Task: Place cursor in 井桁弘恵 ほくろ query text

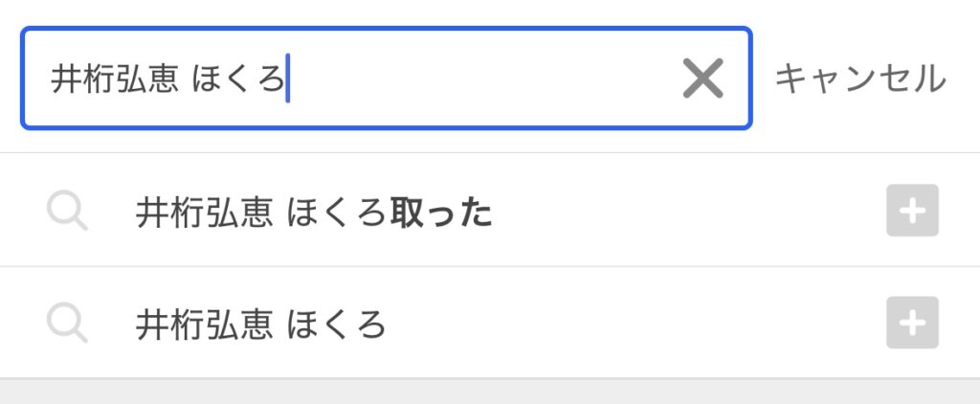Action: point(167,80)
